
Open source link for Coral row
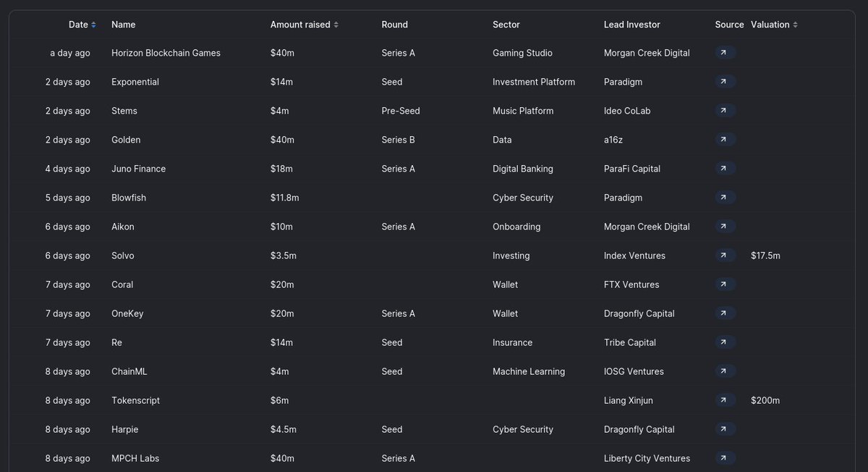(725, 285)
